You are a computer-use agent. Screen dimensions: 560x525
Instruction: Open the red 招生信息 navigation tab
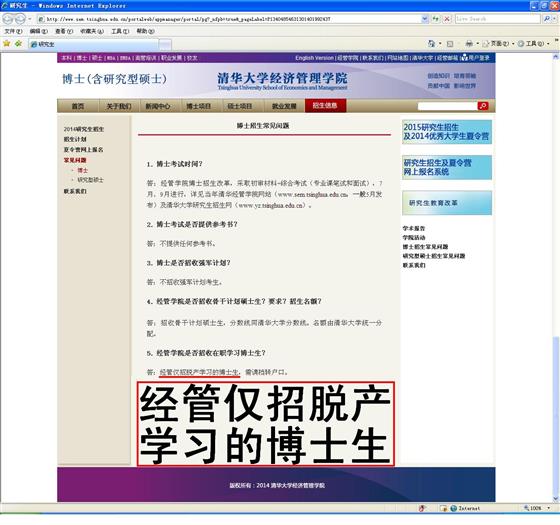click(x=325, y=105)
